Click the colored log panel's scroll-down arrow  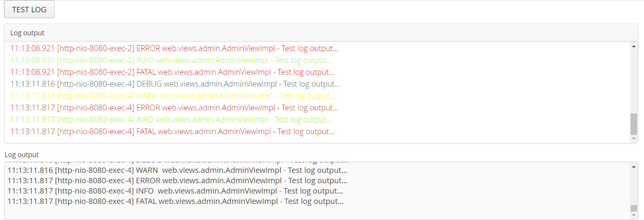point(634,139)
